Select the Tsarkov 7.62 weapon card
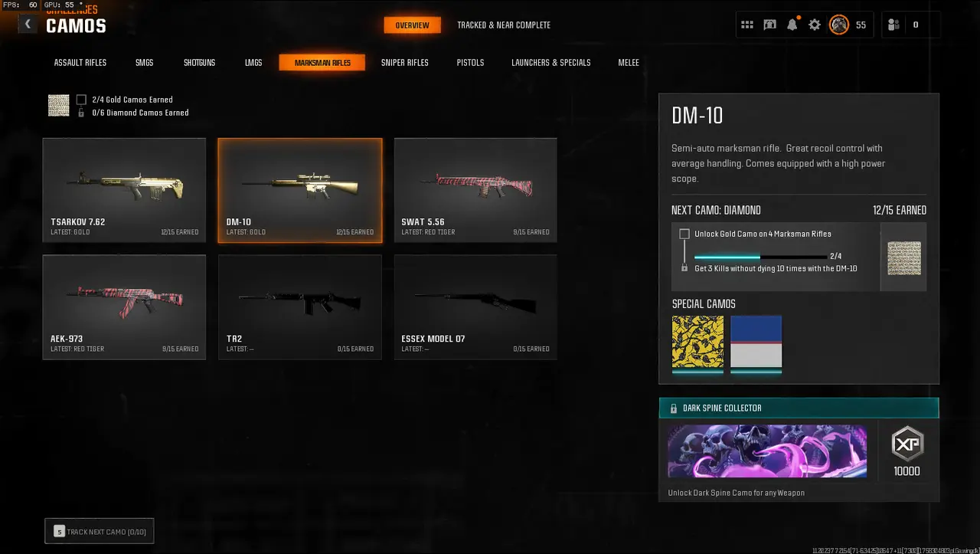The height and width of the screenshot is (554, 980). 124,190
